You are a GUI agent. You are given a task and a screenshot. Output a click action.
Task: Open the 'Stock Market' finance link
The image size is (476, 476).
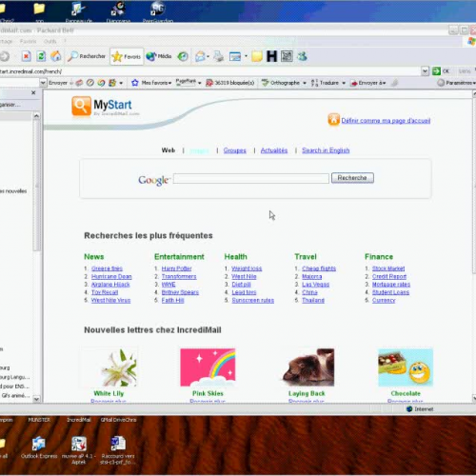pos(388,268)
